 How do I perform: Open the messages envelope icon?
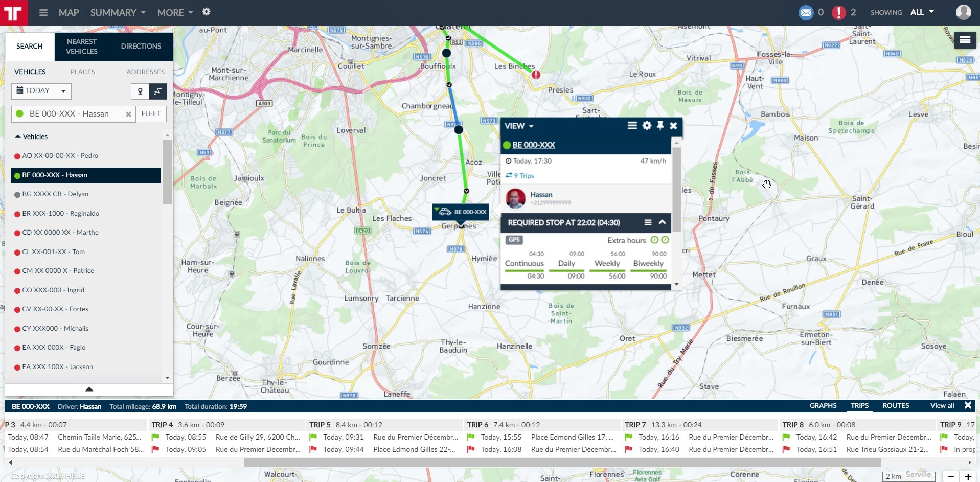(806, 12)
